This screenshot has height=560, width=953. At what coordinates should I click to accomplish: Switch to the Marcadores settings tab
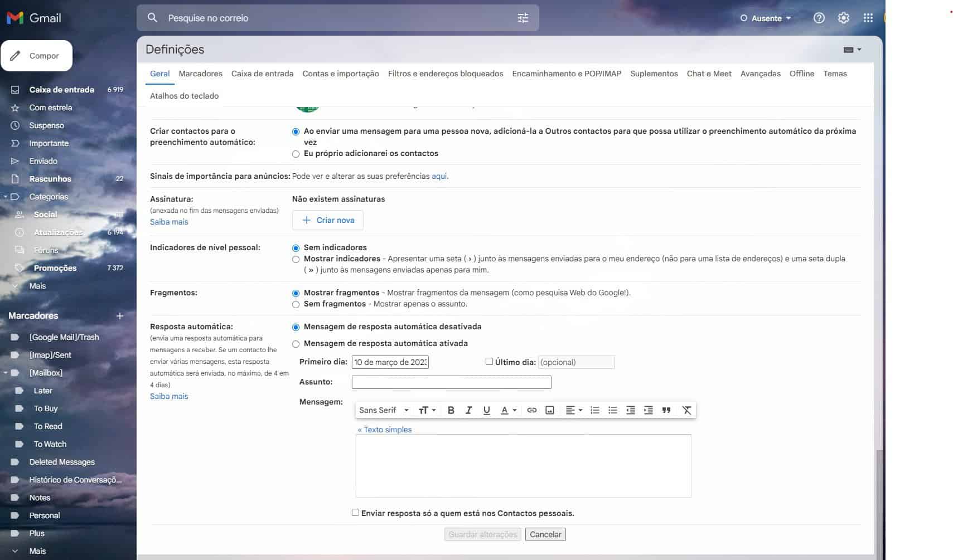pos(200,74)
